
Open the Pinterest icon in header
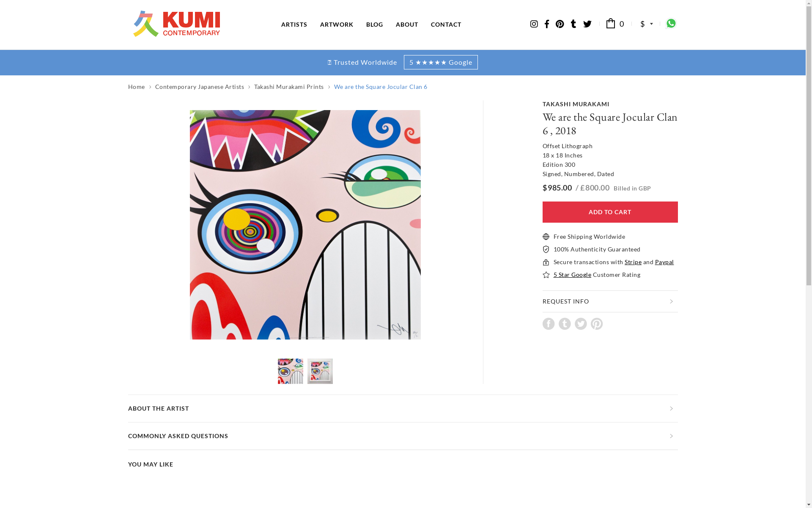[x=560, y=24]
